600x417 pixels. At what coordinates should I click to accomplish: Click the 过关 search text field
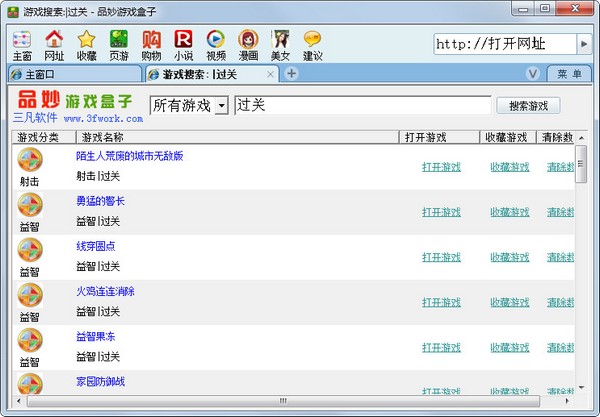360,105
